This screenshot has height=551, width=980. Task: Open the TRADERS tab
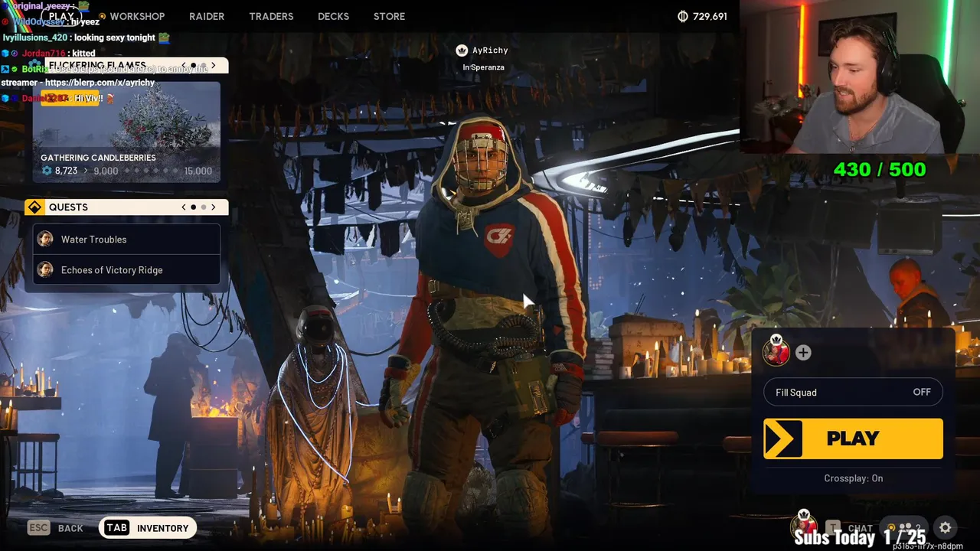tap(271, 16)
